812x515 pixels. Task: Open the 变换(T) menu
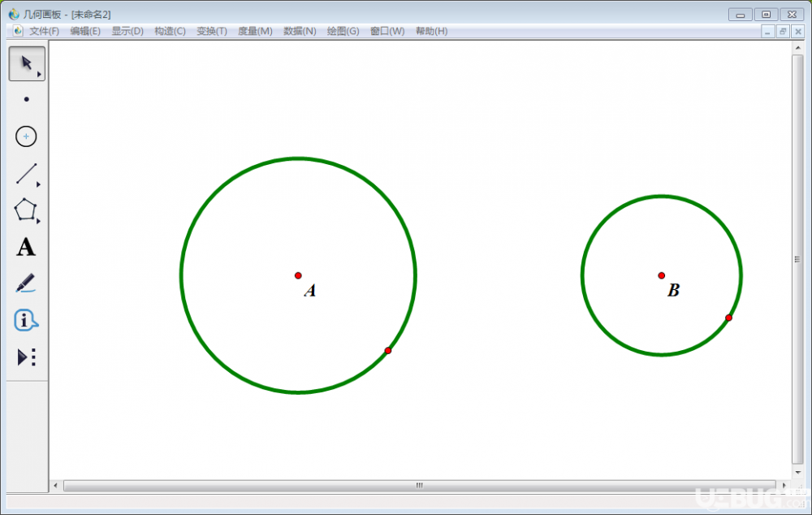pos(212,31)
